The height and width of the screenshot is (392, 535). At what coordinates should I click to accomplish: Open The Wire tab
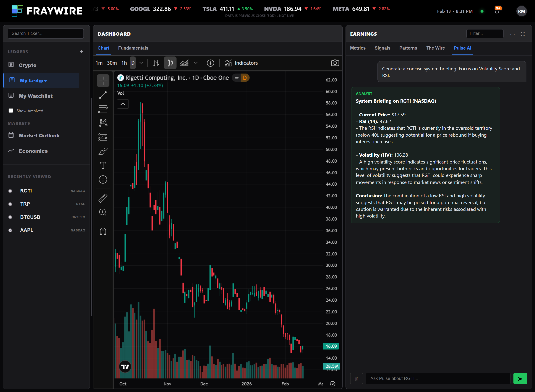click(435, 48)
